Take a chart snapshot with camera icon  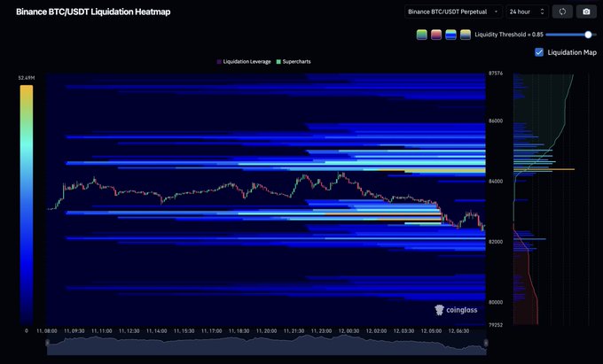586,12
